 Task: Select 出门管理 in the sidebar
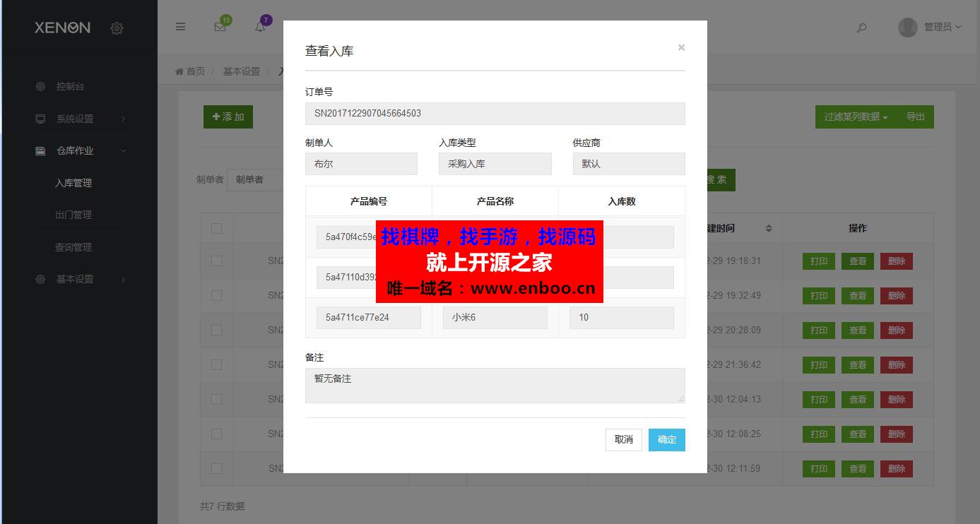[x=73, y=215]
